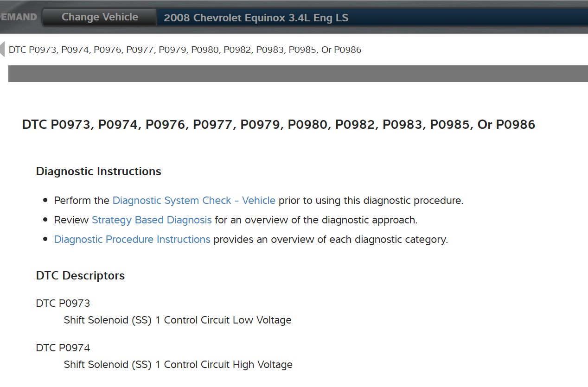
Task: Open Diagnostic System Check - Vehicle link
Action: coord(194,201)
